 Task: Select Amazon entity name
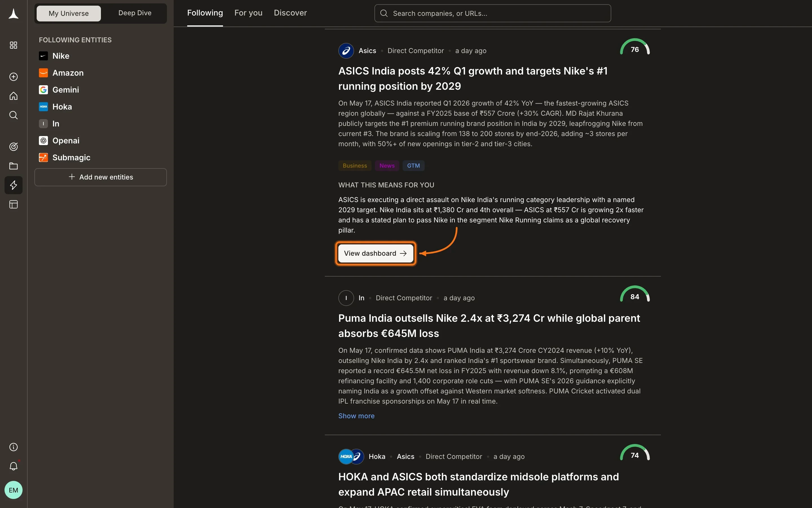pyautogui.click(x=68, y=73)
